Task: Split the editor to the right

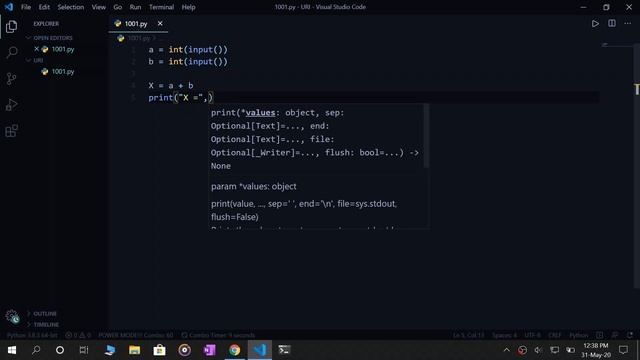Action: [x=611, y=23]
